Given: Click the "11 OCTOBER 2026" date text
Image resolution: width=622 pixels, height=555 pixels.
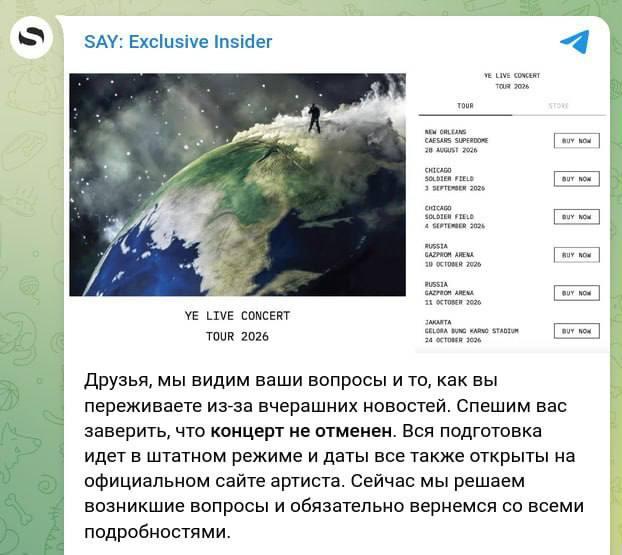Looking at the screenshot, I should (x=453, y=302).
